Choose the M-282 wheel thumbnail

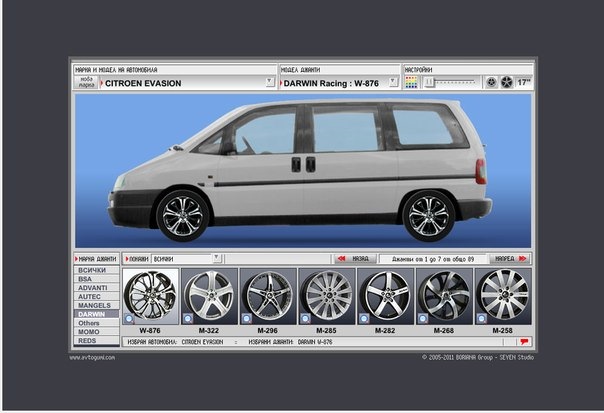coord(386,296)
